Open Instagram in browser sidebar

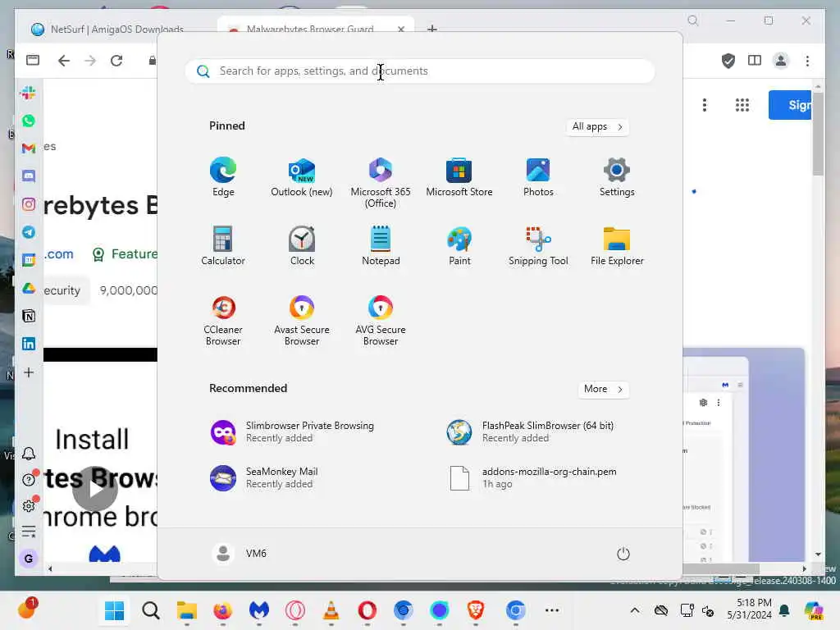29,204
